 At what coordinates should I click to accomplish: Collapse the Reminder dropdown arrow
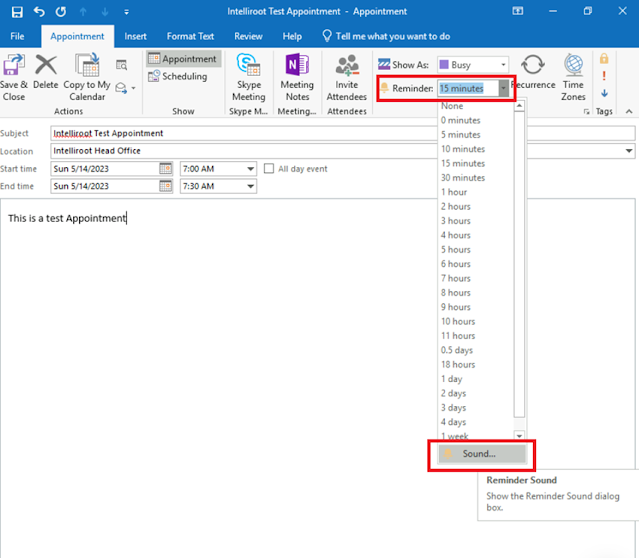click(504, 88)
